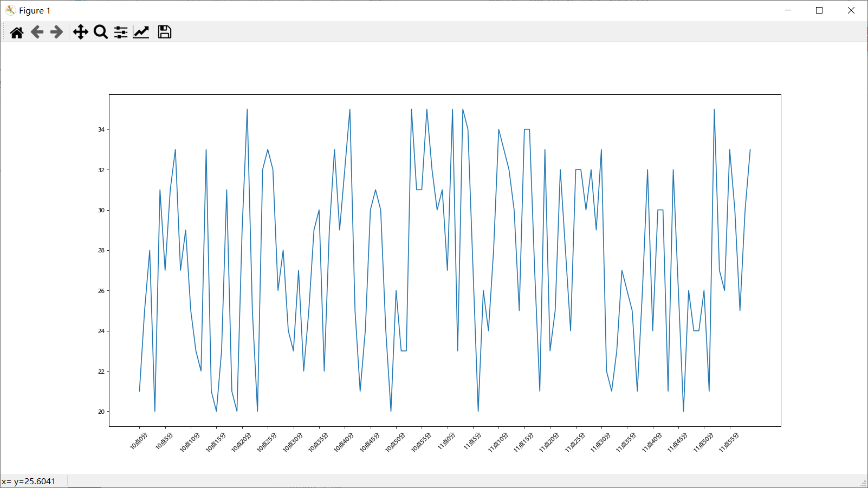Activate the Pan axes tool

coord(81,32)
